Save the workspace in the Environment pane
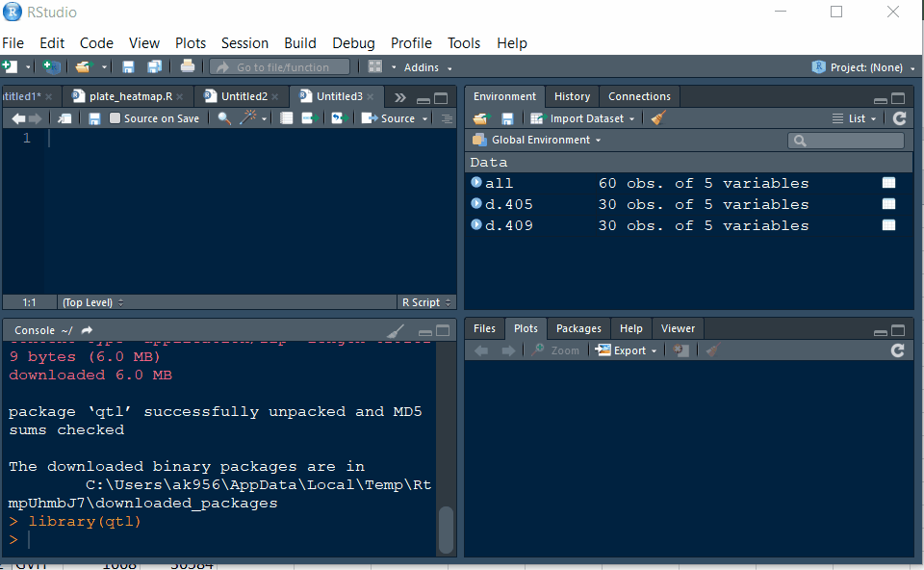Viewport: 924px width, 570px height. pos(507,119)
